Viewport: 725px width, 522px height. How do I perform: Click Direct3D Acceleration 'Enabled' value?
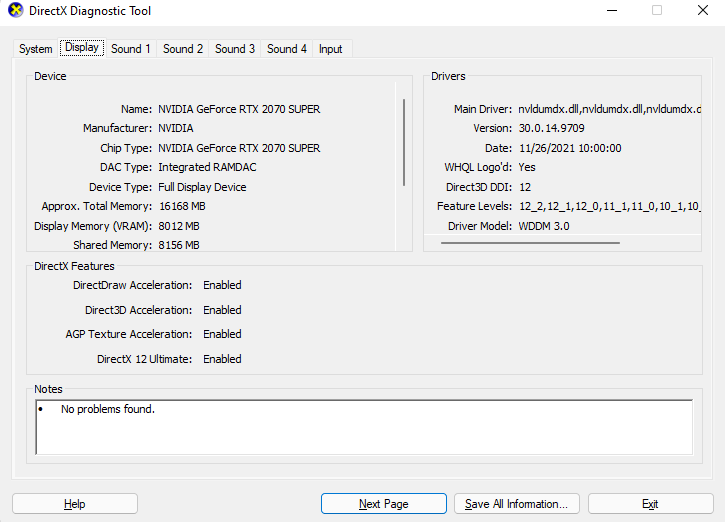222,310
